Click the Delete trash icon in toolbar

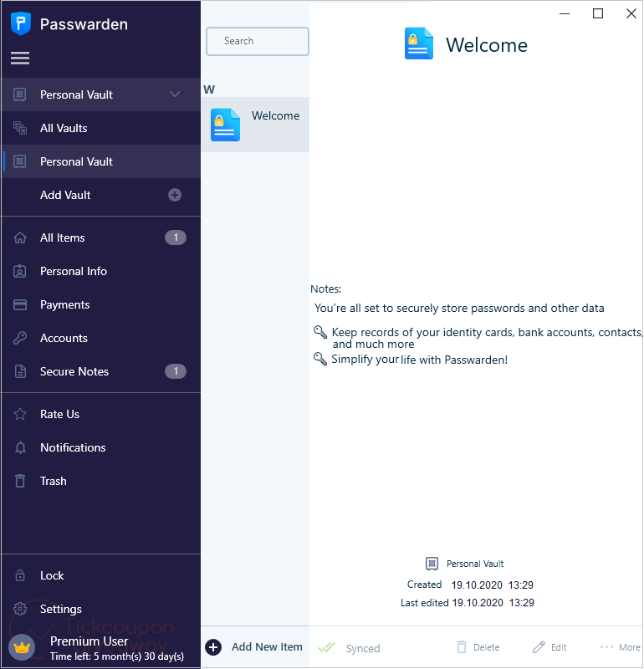tap(462, 646)
